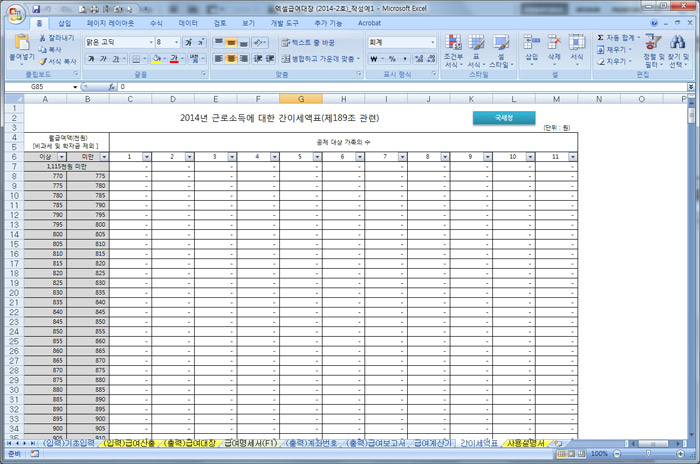Expand the Name Box dropdown
Screen dimensions: 700x464
(x=75, y=87)
